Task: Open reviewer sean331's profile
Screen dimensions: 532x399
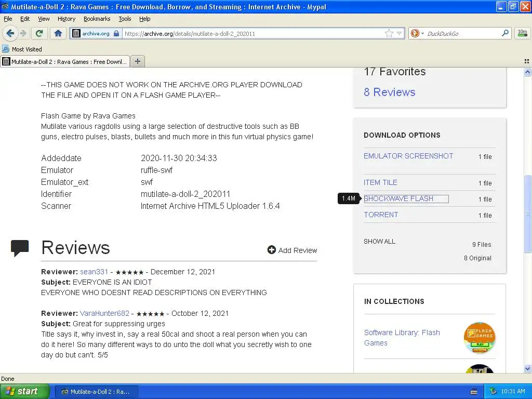Action: tap(94, 272)
